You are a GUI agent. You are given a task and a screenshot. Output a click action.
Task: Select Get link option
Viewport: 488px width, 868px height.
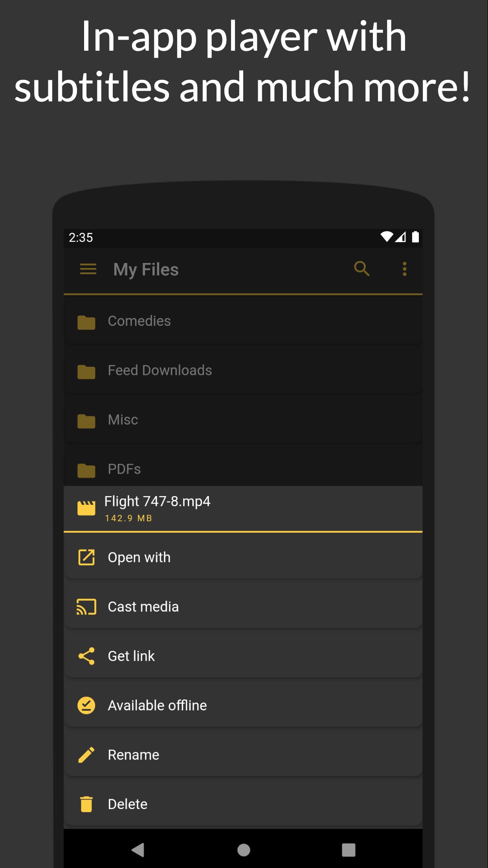point(243,656)
